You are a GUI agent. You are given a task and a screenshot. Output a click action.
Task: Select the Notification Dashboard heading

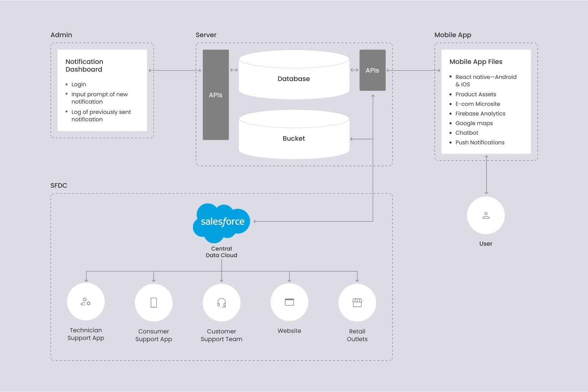(84, 65)
